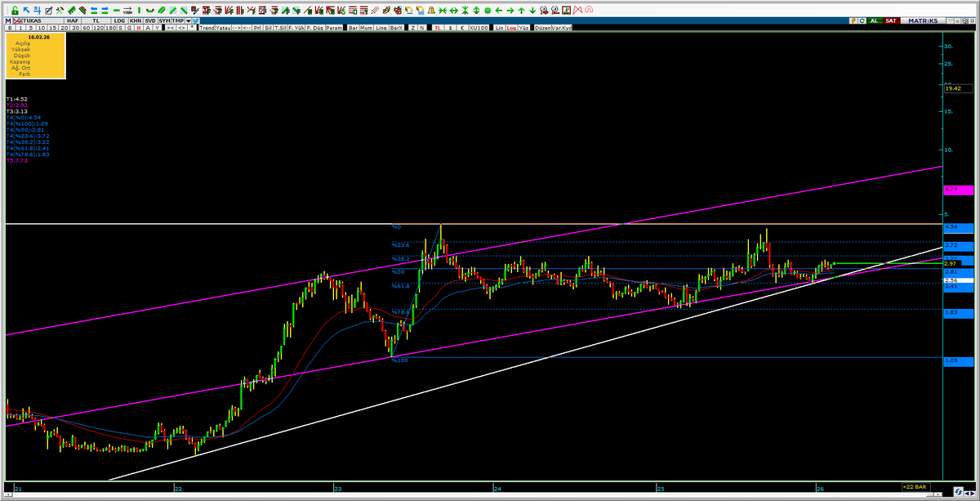Toggle the Yüz percent scale
Viewport: 980px width, 501px height.
coord(523,28)
